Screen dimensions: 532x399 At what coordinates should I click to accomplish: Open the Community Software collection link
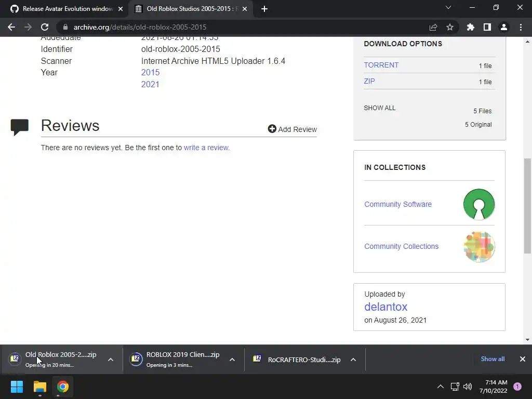click(x=398, y=204)
